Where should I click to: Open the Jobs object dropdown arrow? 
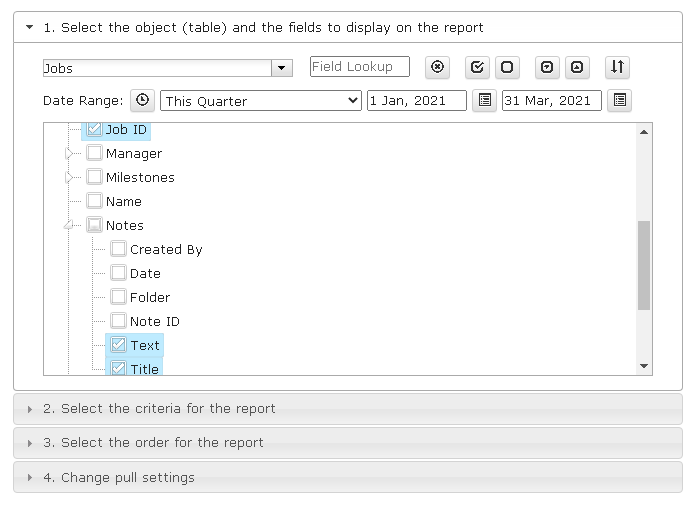click(281, 68)
